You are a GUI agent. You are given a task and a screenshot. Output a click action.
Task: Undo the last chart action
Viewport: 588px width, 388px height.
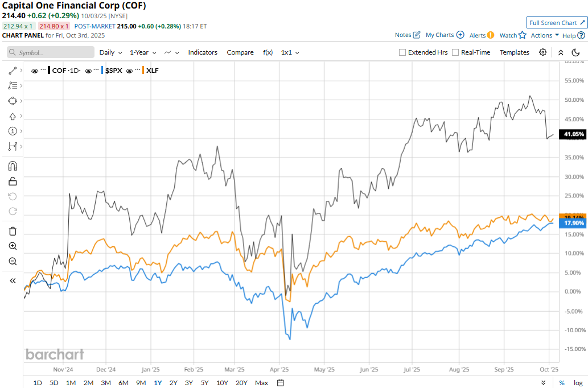coord(13,196)
